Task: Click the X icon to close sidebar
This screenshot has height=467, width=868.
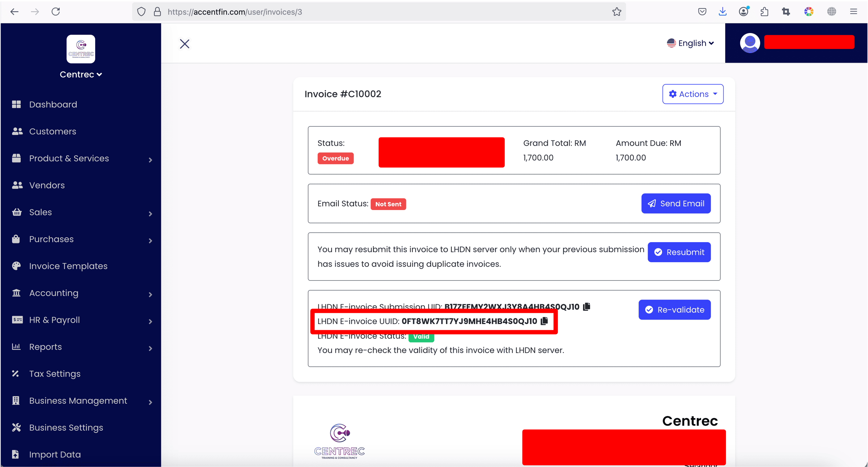Action: point(184,44)
